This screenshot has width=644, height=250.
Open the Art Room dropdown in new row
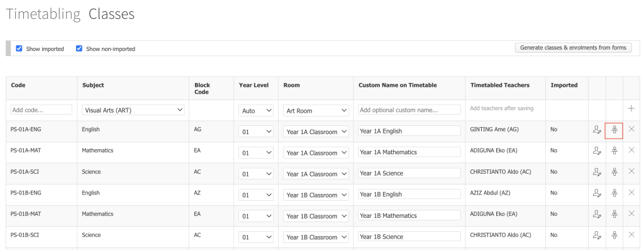coord(316,111)
